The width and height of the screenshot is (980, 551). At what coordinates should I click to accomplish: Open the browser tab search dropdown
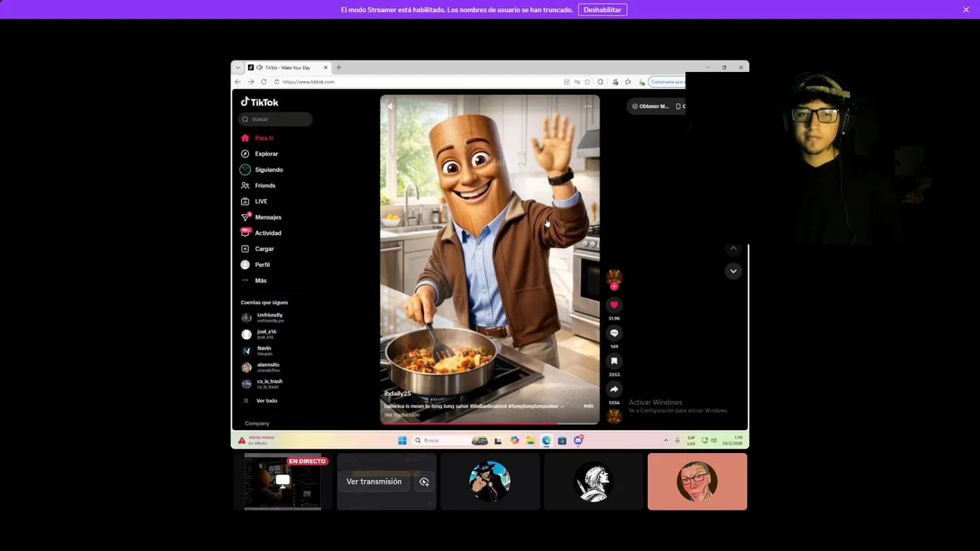point(237,67)
